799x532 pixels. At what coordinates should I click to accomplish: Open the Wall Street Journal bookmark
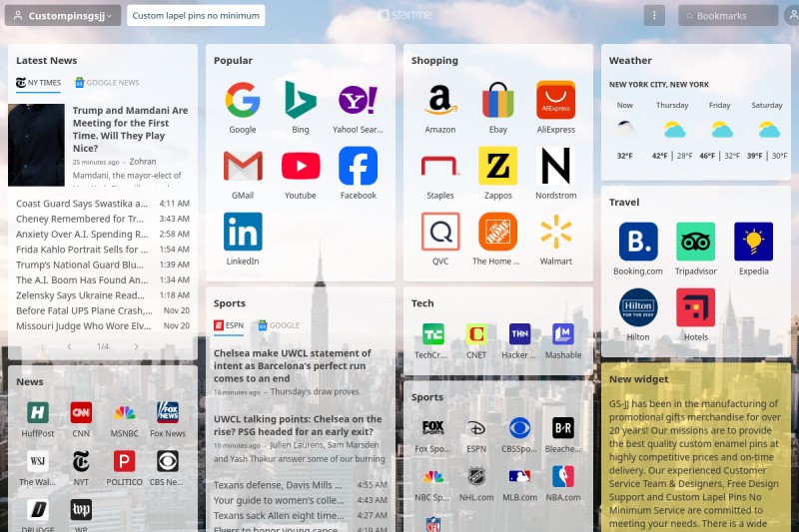point(38,461)
